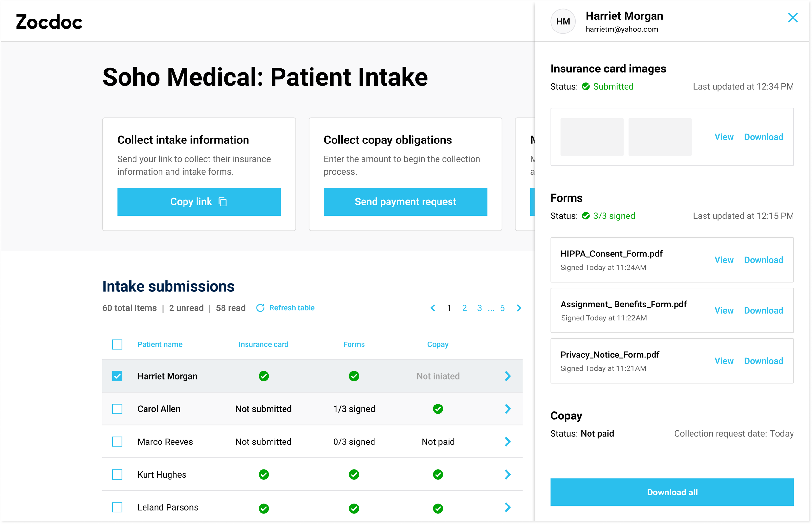Viewport: 812px width, 524px height.
Task: Click Kurt Hughes insurance card green checkmark
Action: click(x=263, y=474)
